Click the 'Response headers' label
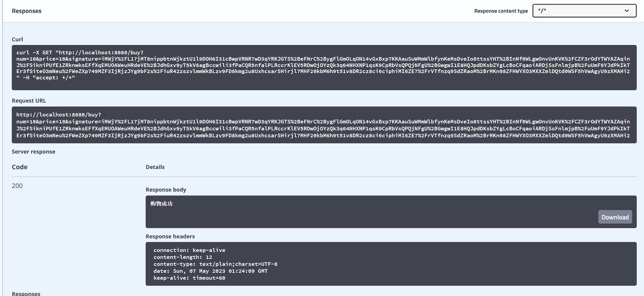 coord(170,237)
